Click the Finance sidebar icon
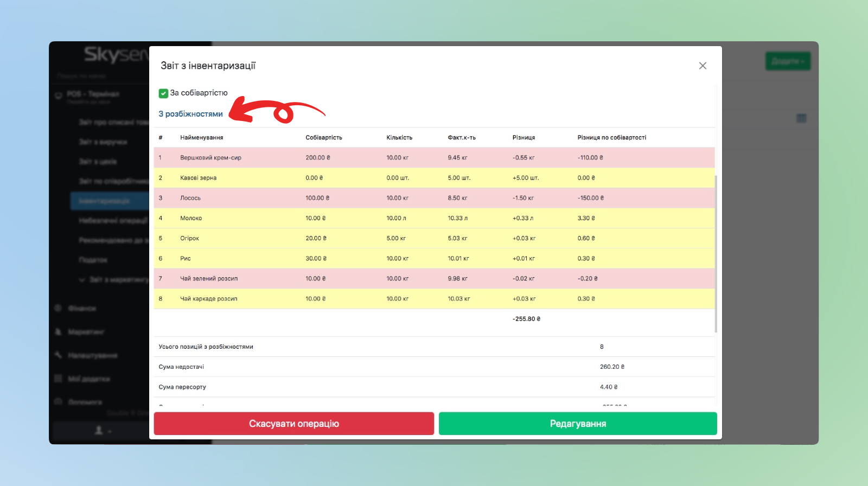Viewport: 868px width, 486px height. [x=58, y=308]
